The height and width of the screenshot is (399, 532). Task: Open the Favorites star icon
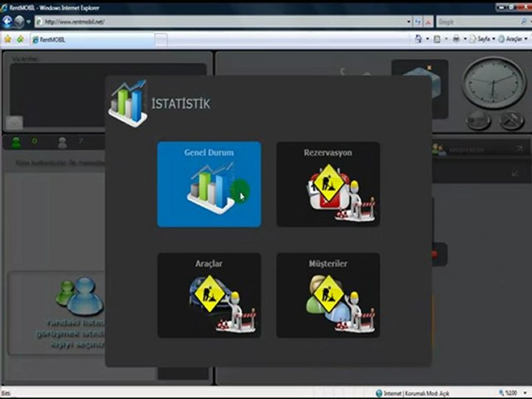click(7, 39)
